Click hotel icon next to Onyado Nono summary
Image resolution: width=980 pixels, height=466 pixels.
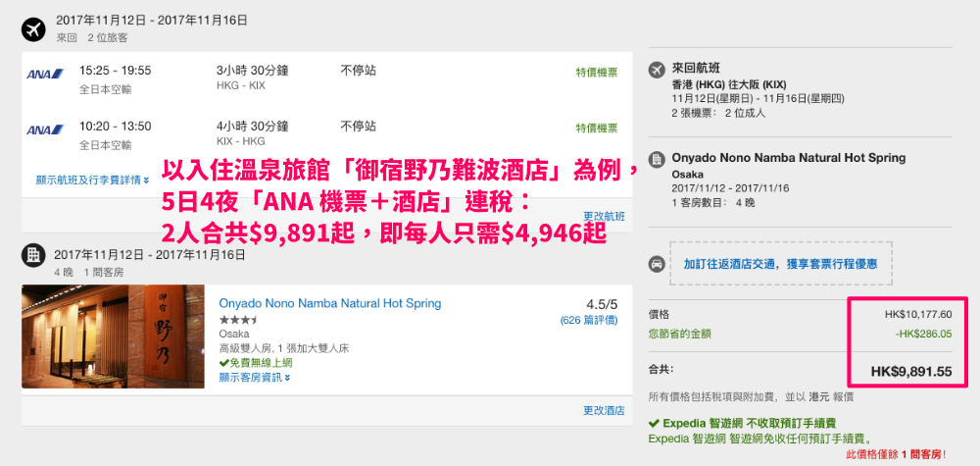pos(657,159)
